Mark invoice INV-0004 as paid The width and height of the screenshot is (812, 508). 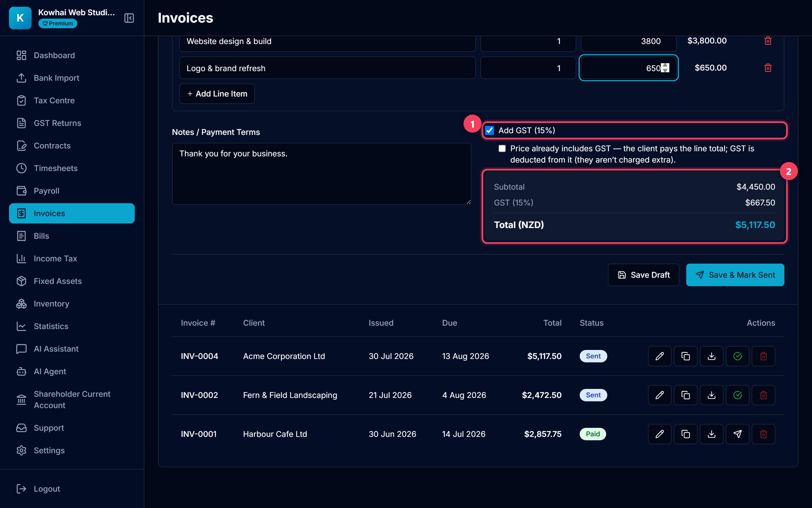pyautogui.click(x=737, y=356)
